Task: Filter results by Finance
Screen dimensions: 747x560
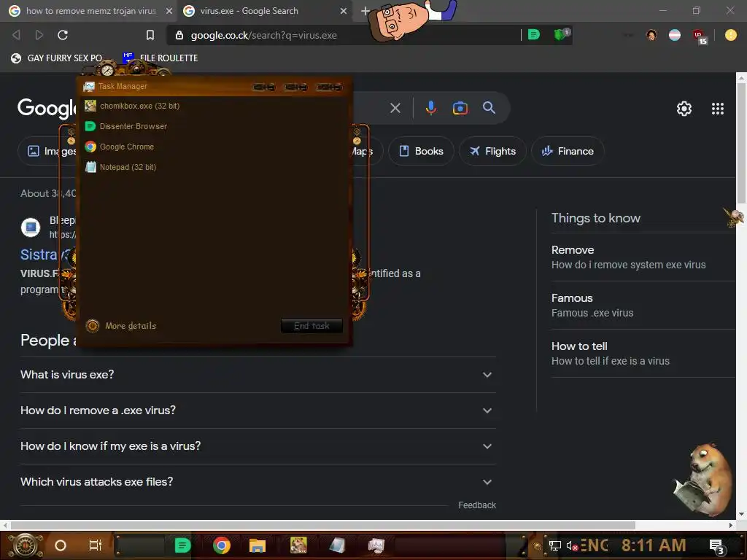Action: coord(568,152)
